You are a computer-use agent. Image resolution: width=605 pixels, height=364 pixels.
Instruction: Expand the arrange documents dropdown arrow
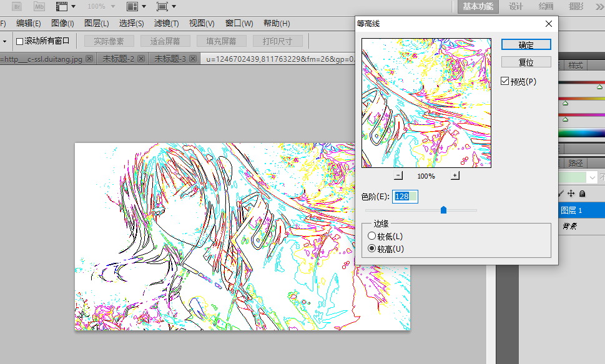(x=144, y=7)
